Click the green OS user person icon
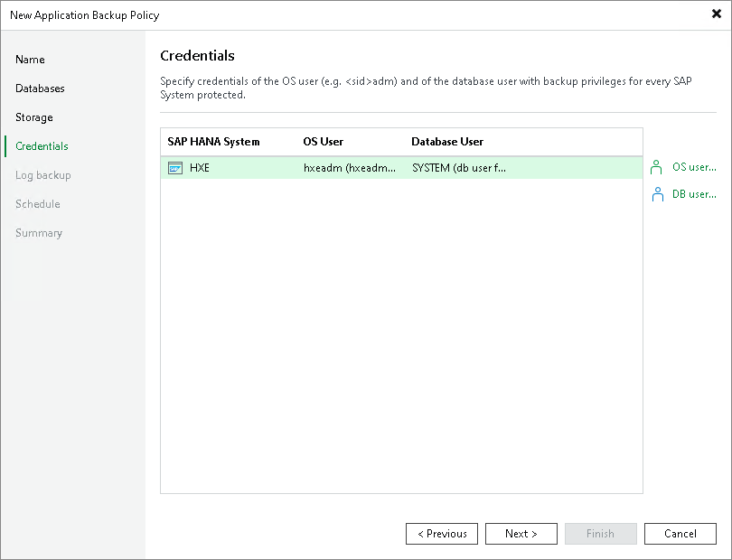 click(655, 166)
